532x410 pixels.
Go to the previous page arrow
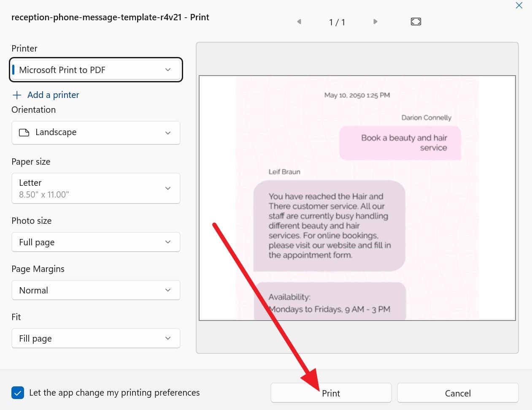click(299, 22)
